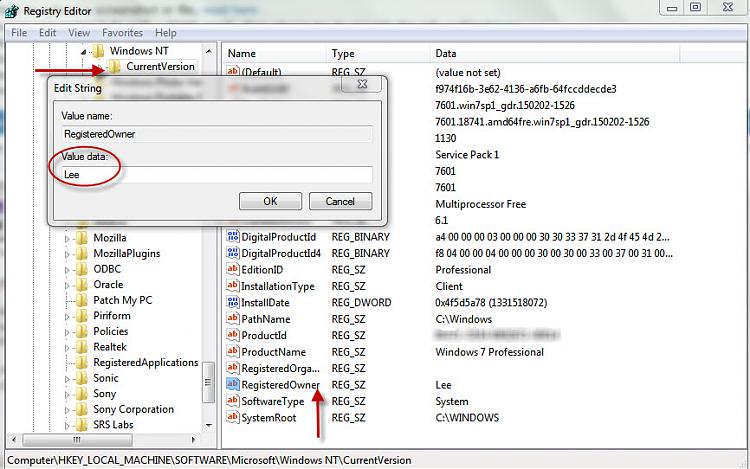Click the CurrentVersion folder icon

point(114,66)
